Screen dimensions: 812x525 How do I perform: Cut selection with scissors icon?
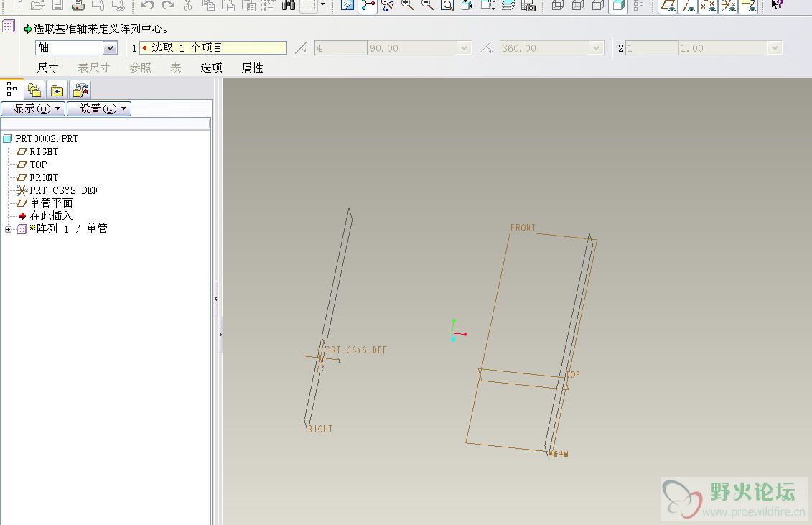coord(188,4)
